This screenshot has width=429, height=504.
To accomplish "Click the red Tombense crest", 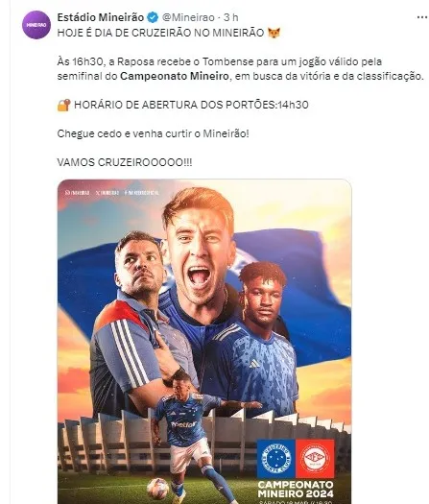I will [x=315, y=458].
